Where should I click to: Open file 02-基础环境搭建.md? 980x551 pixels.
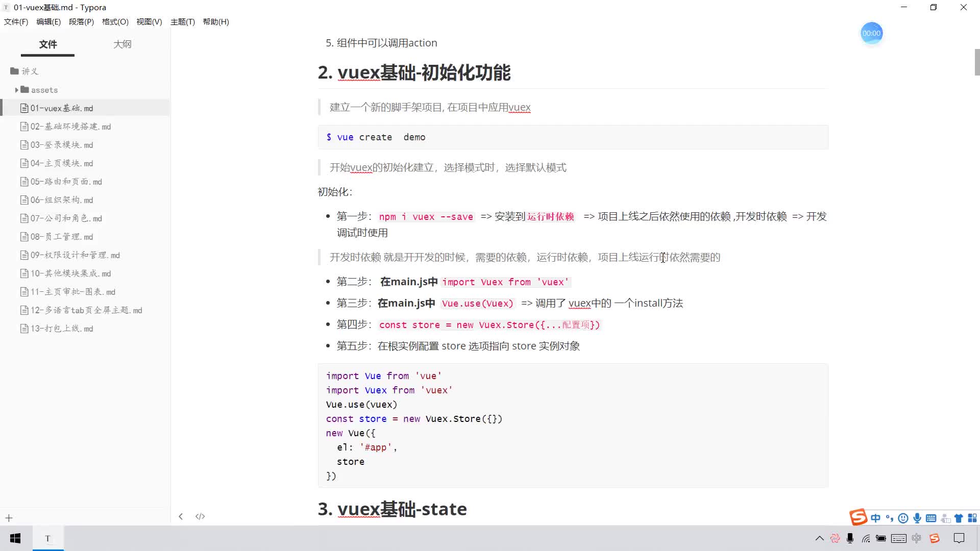86,127
